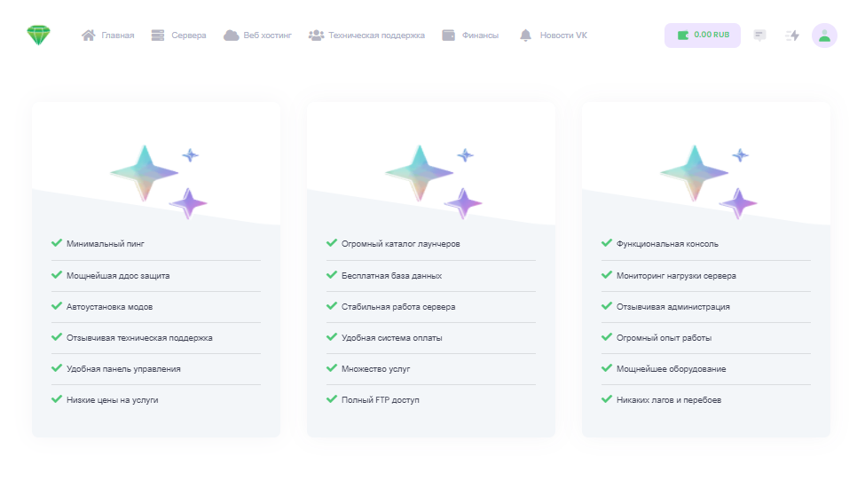Click the wallet icon beside Финансы
Screen dimensions: 865x504
(449, 35)
